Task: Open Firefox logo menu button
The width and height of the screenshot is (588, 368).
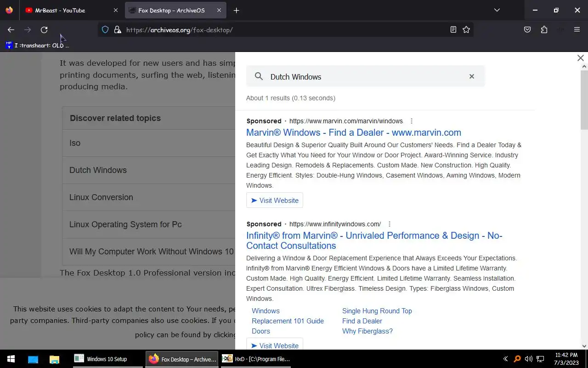Action: coord(9,10)
